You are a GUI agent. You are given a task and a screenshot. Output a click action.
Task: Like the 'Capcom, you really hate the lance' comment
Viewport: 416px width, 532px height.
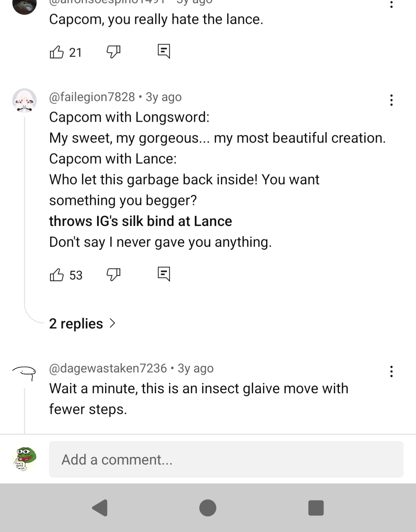coord(57,52)
